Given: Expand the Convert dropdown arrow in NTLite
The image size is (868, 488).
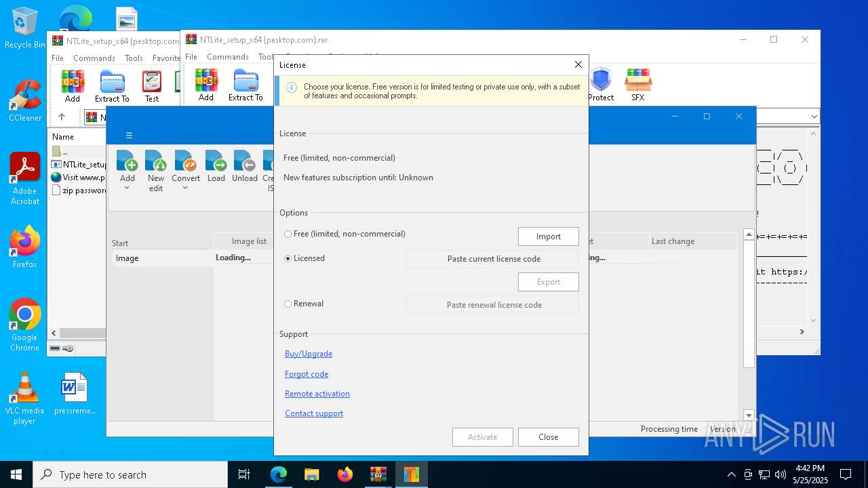Looking at the screenshot, I should click(185, 188).
